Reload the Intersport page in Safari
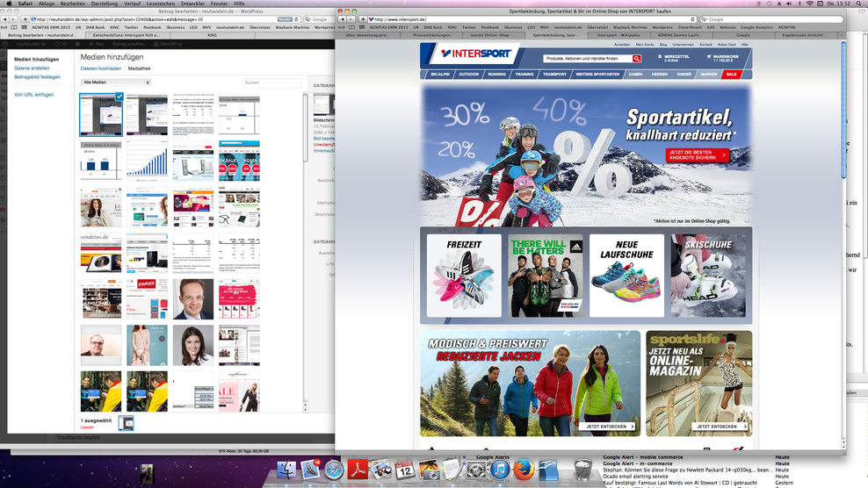The height and width of the screenshot is (488, 868). 692,19
